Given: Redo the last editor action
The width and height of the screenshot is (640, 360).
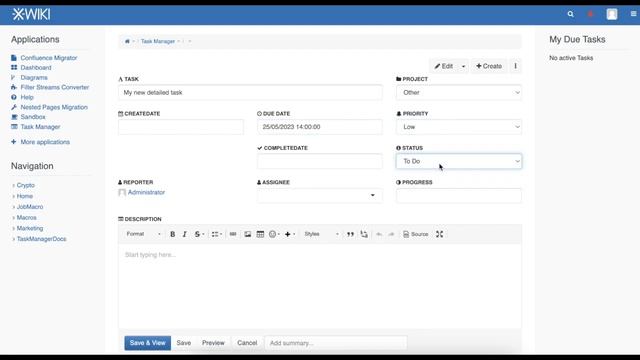Looking at the screenshot, I should point(391,234).
